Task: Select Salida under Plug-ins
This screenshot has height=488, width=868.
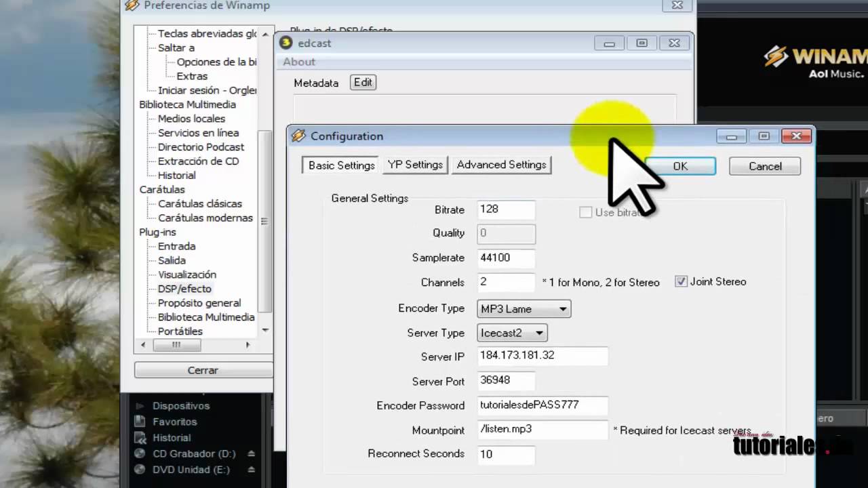Action: 172,260
